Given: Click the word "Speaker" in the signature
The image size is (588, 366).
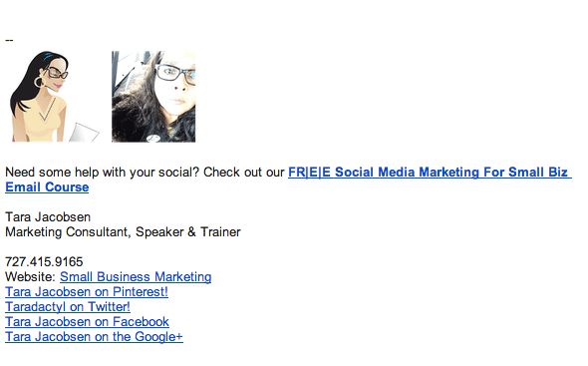Looking at the screenshot, I should pos(159,232).
